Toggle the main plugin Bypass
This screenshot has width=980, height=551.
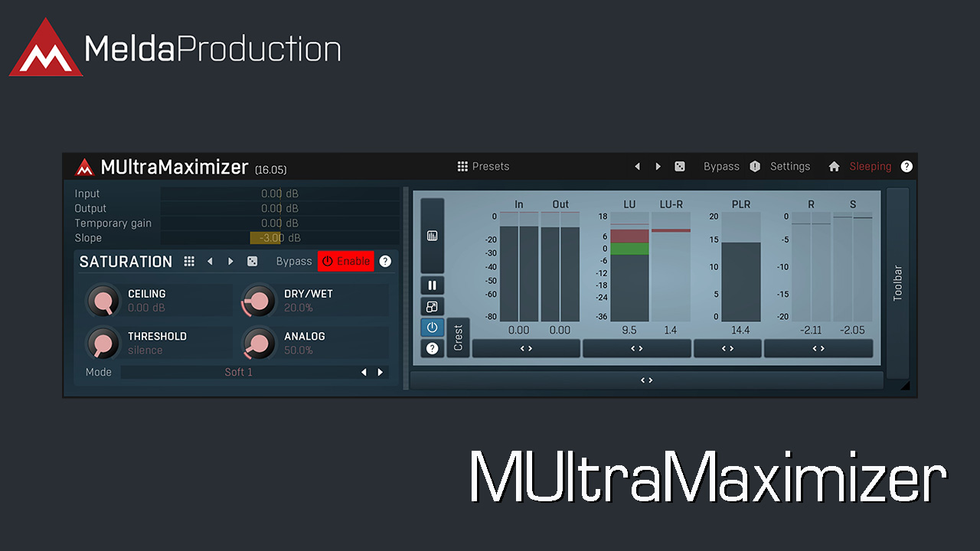point(721,167)
